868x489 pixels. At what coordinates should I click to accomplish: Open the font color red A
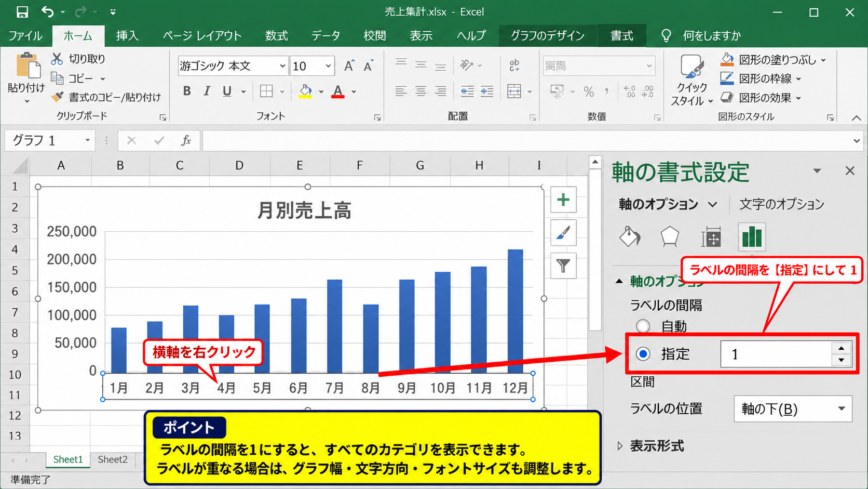coord(338,91)
